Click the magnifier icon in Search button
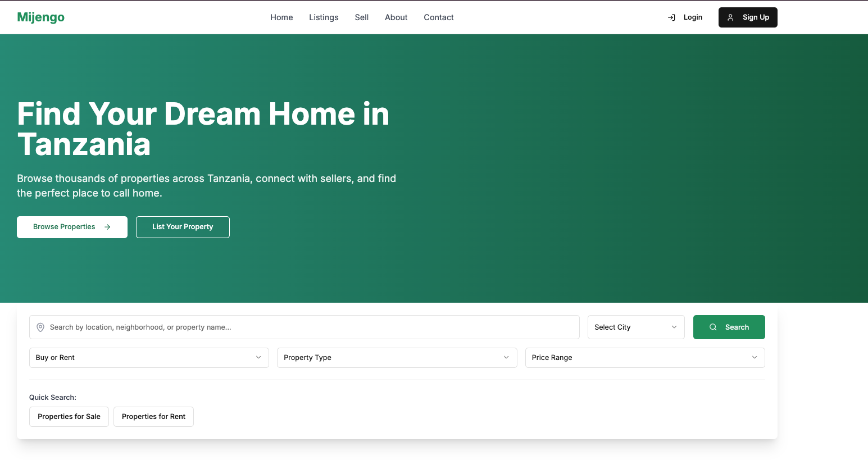Image resolution: width=868 pixels, height=474 pixels. (x=713, y=327)
